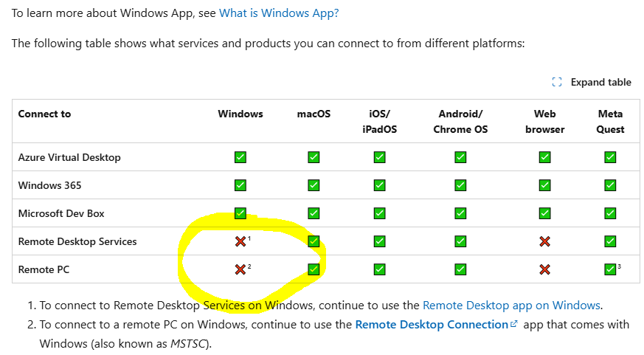This screenshot has height=355, width=644.
Task: Click the red X for Remote PC on Windows
Action: pos(240,269)
